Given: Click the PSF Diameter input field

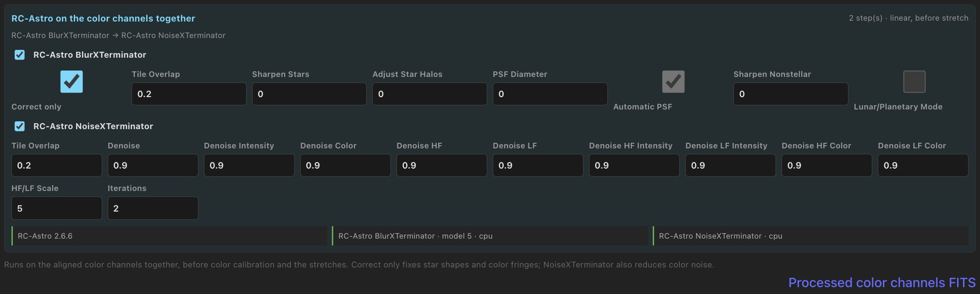Looking at the screenshot, I should (550, 94).
